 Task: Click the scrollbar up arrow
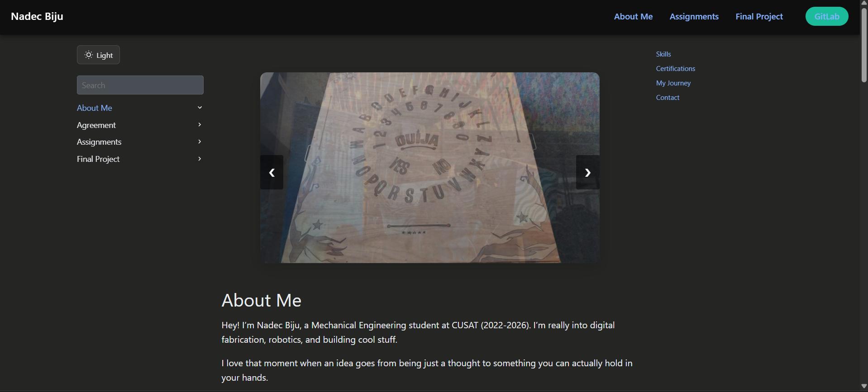click(864, 3)
